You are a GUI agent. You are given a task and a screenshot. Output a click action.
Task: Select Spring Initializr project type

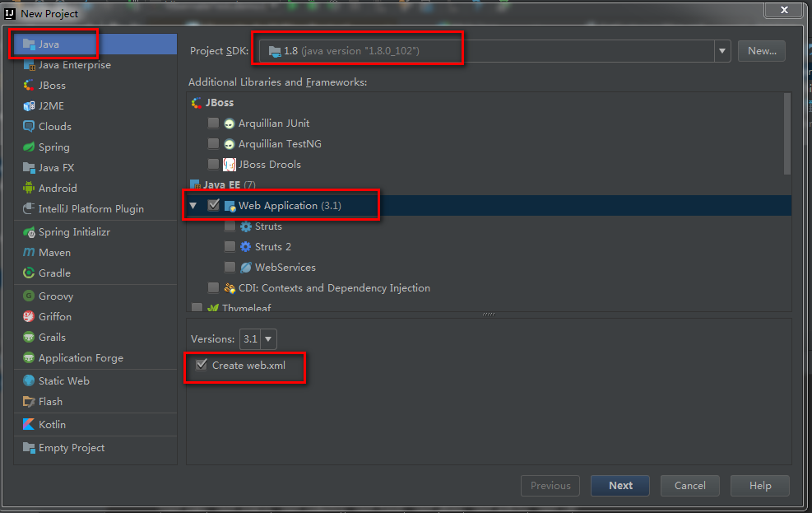coord(95,232)
